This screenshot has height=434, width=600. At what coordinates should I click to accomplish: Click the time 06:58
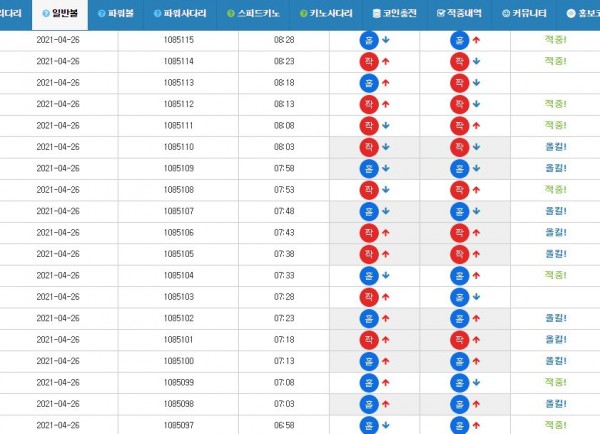284,426
